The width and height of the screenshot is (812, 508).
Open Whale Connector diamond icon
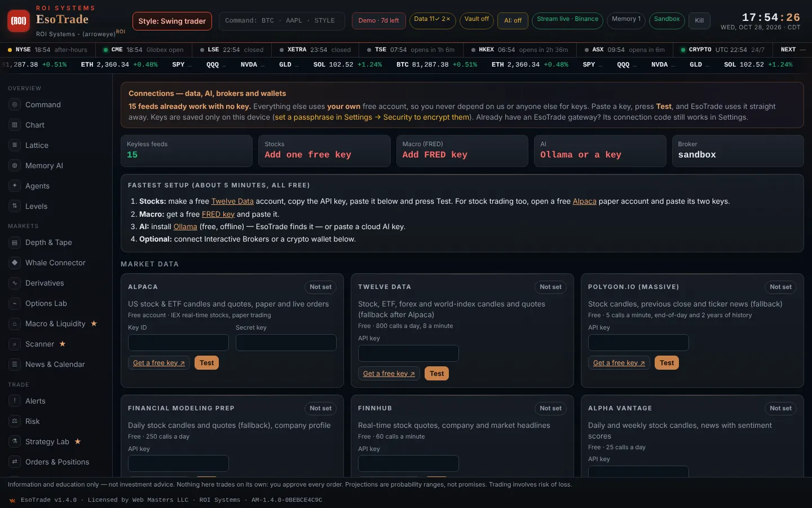tap(15, 262)
